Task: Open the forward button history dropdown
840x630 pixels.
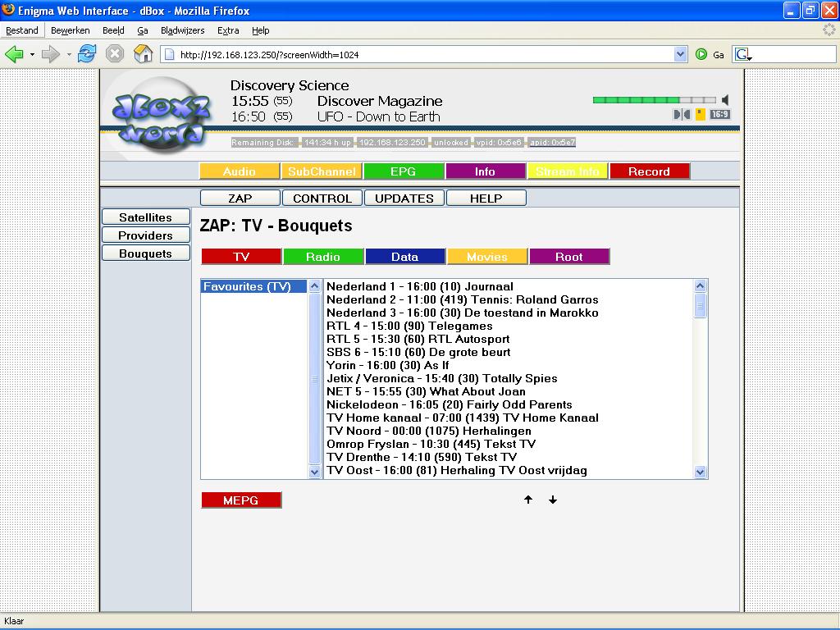Action: point(69,55)
